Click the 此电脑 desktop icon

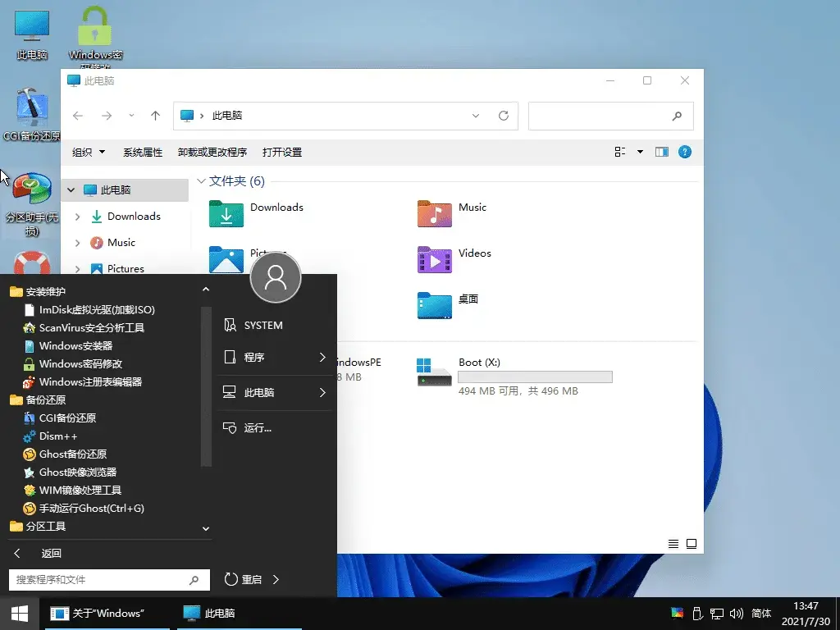32,34
